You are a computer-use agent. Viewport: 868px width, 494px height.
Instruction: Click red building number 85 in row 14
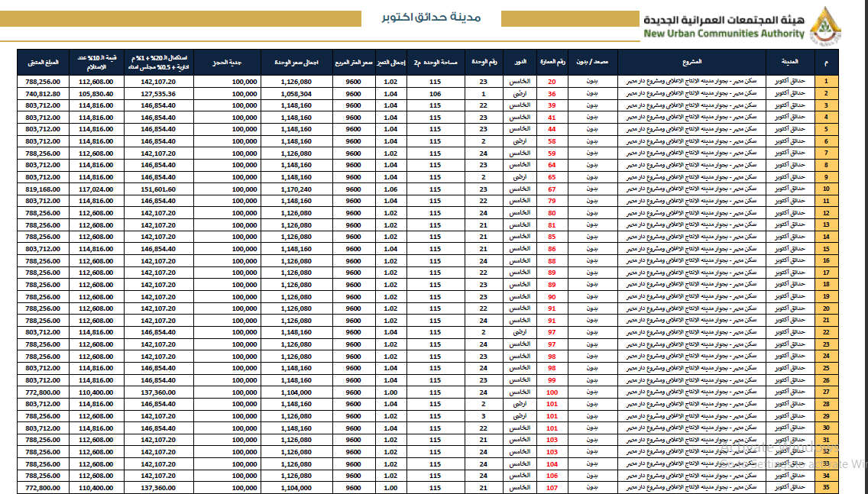(552, 237)
